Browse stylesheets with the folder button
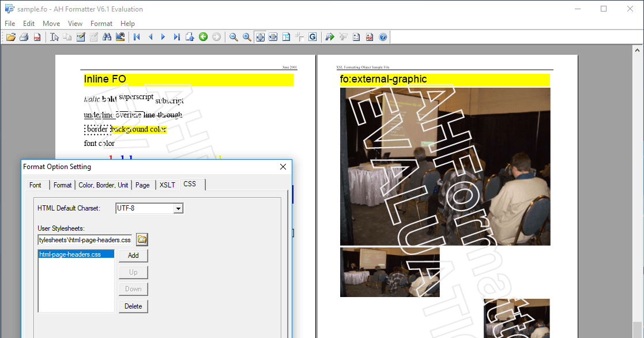The height and width of the screenshot is (338, 644). (142, 239)
